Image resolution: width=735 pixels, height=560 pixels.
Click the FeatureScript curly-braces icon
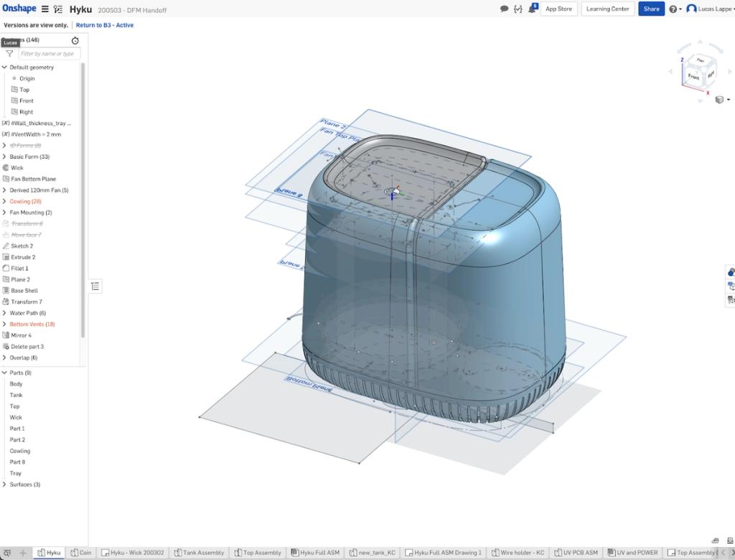point(518,9)
